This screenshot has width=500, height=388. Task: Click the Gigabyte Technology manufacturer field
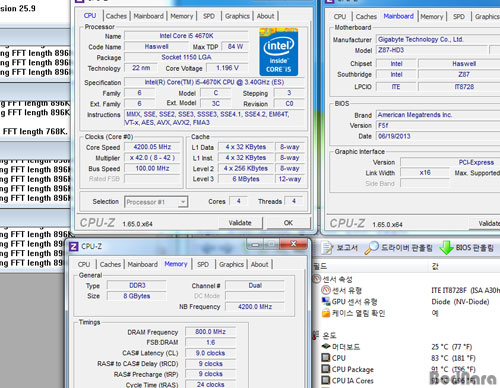[x=438, y=39]
